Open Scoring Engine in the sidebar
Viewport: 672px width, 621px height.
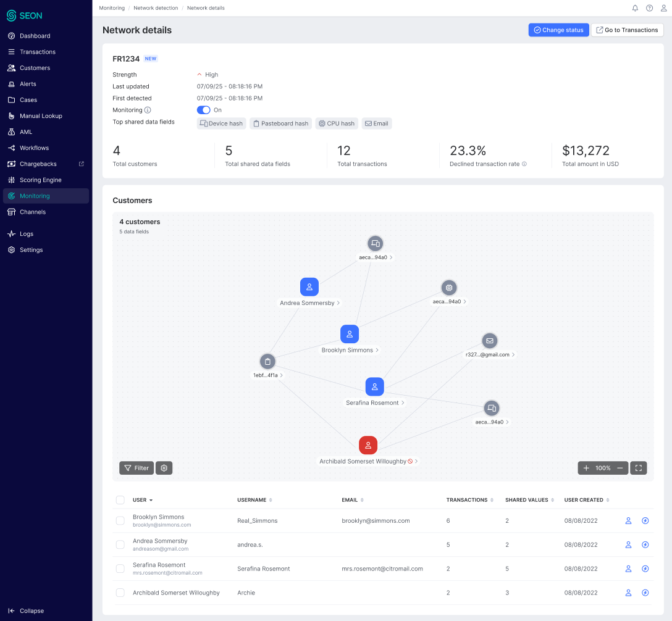[x=40, y=180]
